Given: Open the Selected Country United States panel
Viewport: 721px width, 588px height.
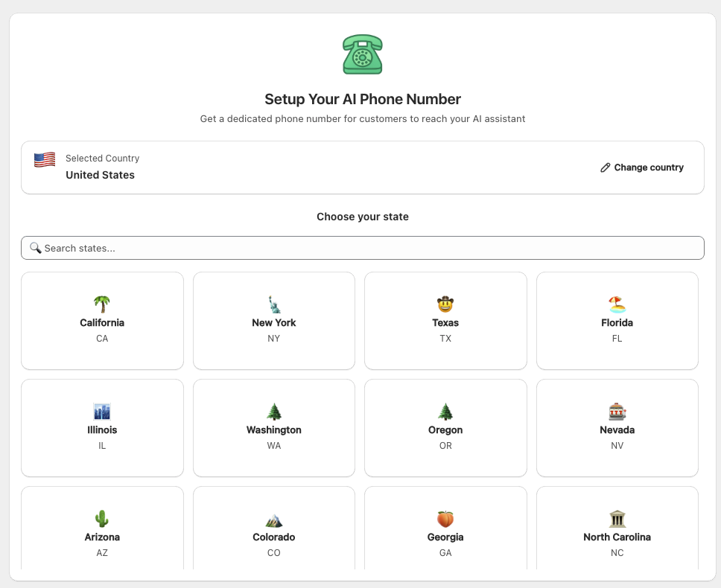Looking at the screenshot, I should pos(298,167).
